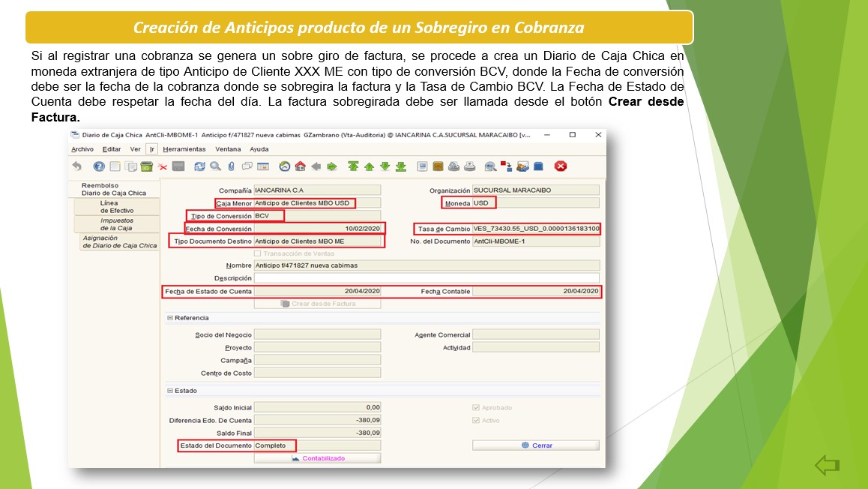Open the Caja Menor dropdown field

[x=317, y=203]
